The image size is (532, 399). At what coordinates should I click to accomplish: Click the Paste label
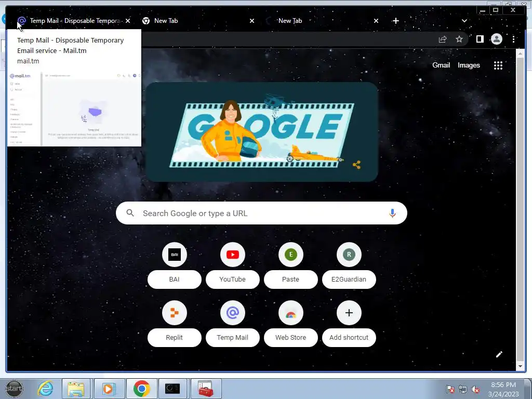pos(291,279)
